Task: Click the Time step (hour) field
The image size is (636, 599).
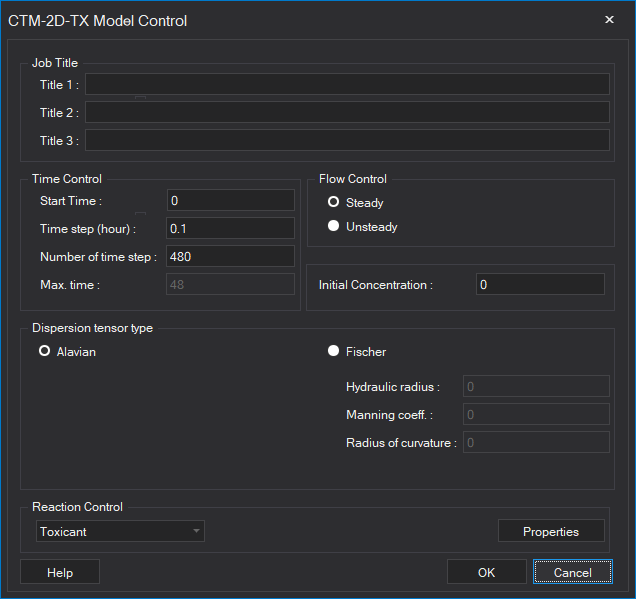Action: 230,228
